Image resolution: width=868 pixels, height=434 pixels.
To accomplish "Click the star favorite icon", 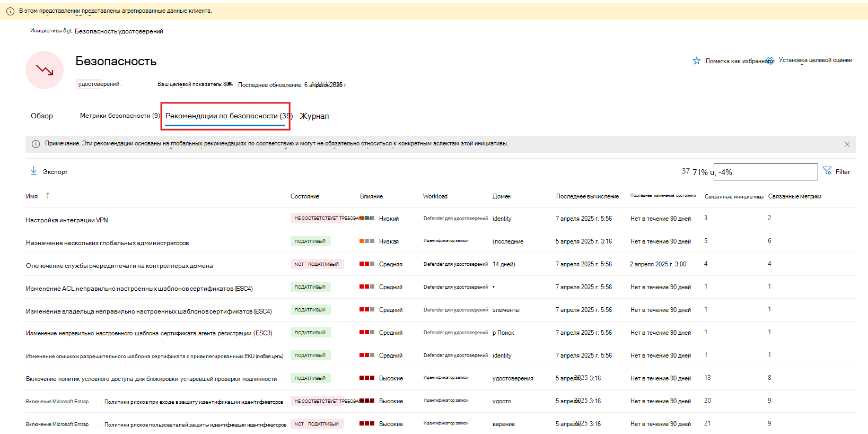I will point(696,61).
